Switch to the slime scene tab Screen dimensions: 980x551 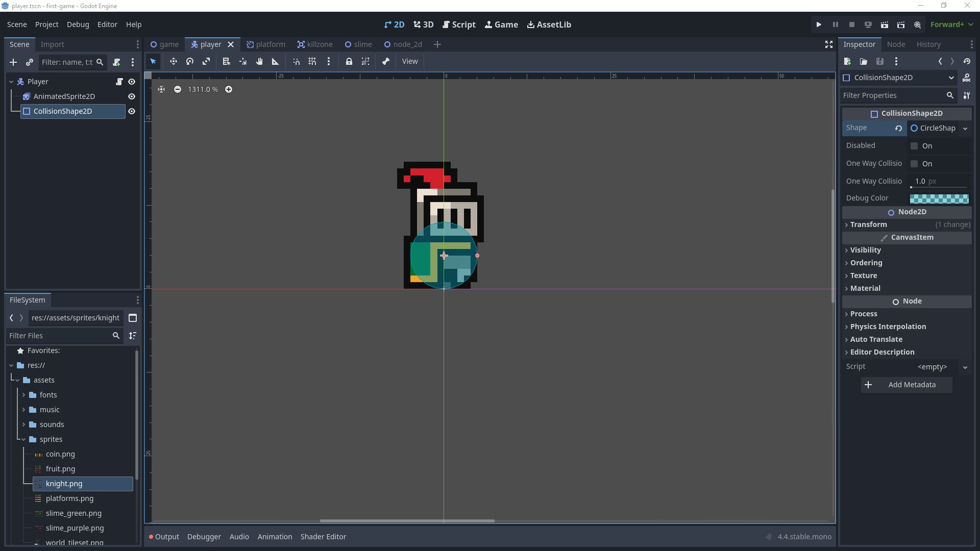point(358,44)
